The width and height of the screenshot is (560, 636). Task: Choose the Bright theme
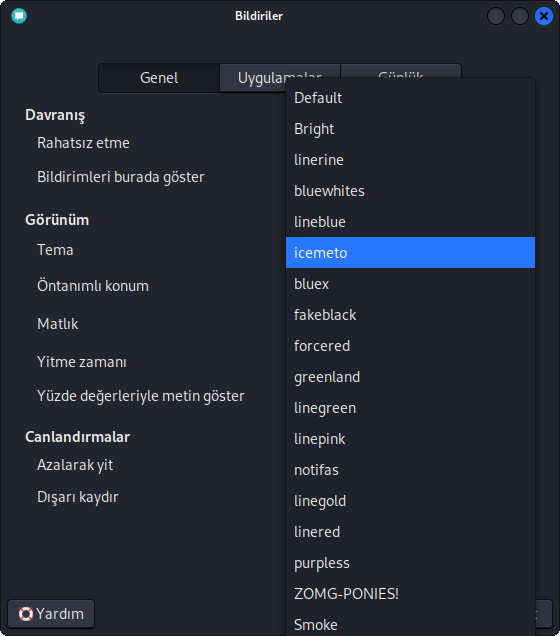[410, 129]
